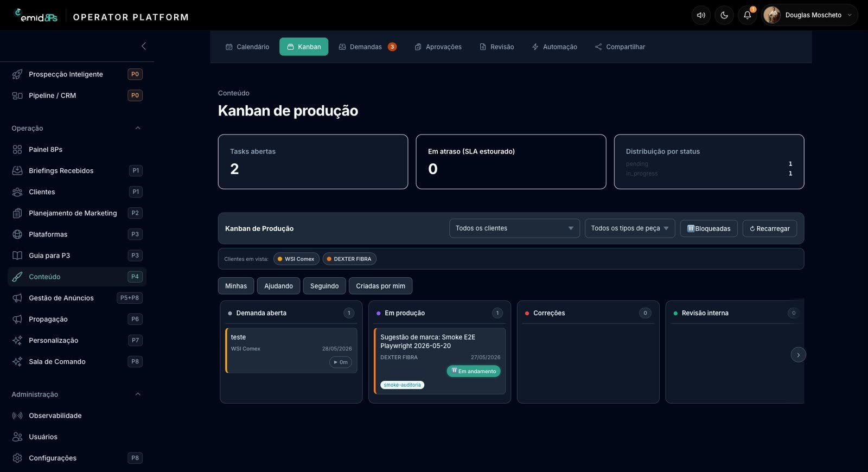Image resolution: width=868 pixels, height=472 pixels.
Task: Click the Recarregar button
Action: 770,228
